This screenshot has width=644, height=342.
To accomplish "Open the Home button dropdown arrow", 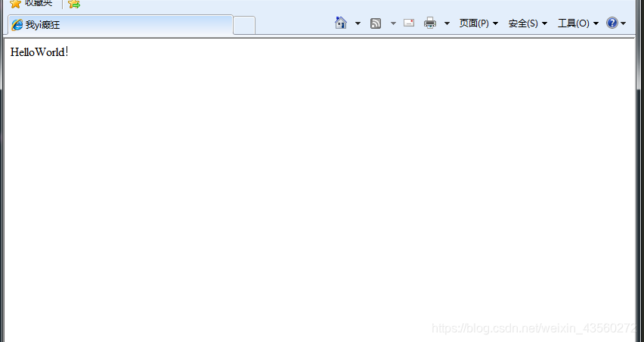I will [358, 23].
